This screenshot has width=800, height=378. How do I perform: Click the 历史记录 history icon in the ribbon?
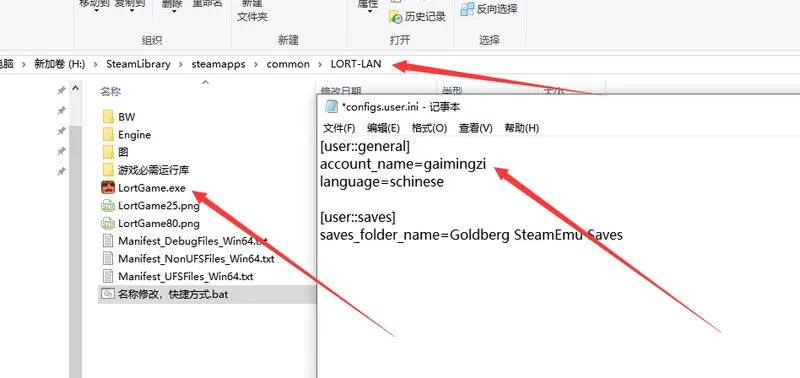pyautogui.click(x=396, y=17)
